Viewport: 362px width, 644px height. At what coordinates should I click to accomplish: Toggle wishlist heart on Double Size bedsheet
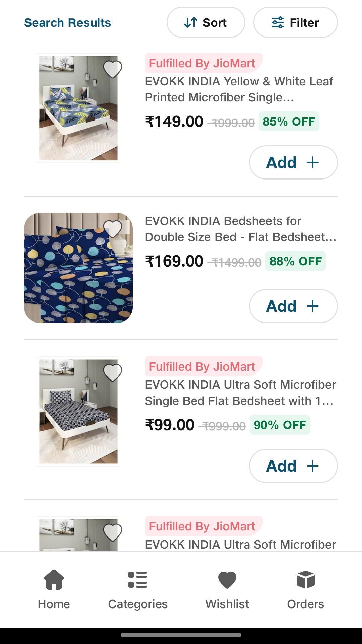click(112, 229)
